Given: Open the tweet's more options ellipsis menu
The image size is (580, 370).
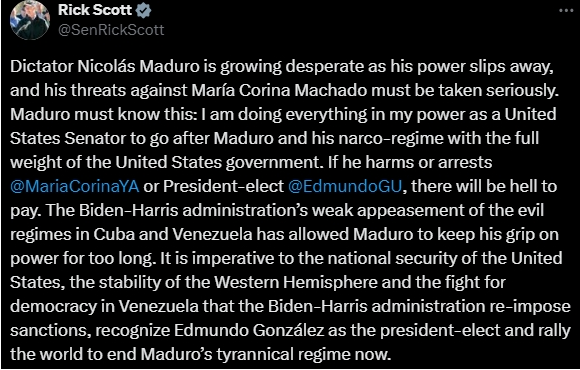Looking at the screenshot, I should pos(566,11).
